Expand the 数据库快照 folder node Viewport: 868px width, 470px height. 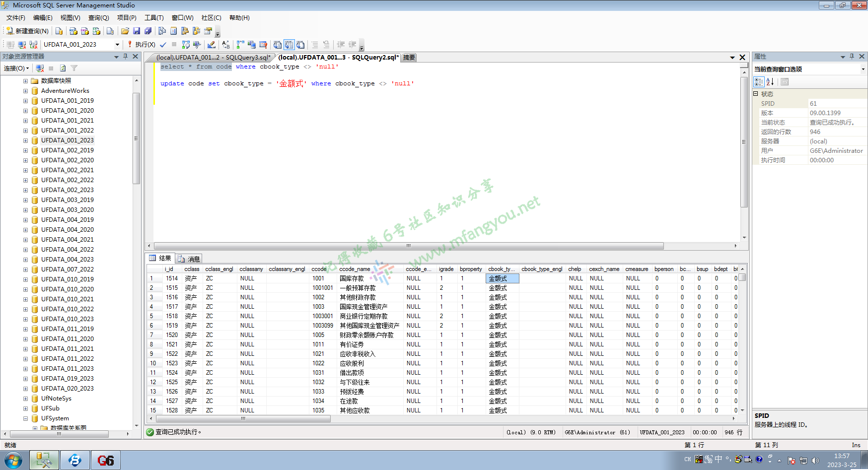25,81
